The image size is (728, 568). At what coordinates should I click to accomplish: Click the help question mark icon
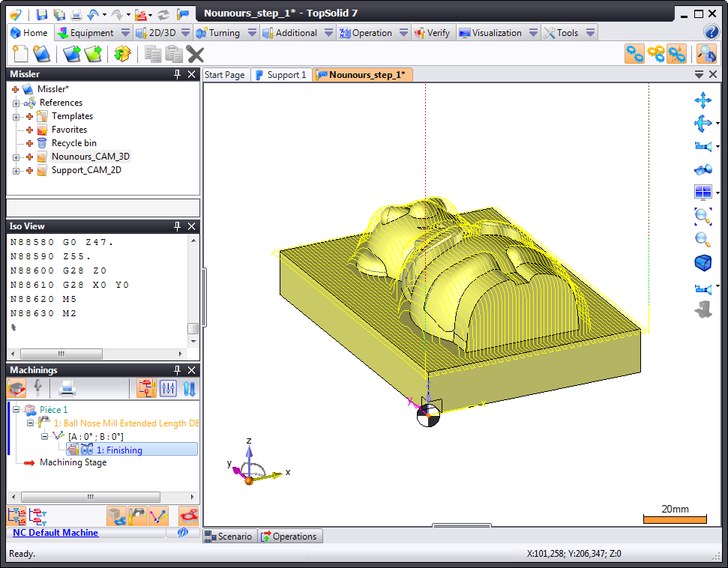[x=712, y=32]
